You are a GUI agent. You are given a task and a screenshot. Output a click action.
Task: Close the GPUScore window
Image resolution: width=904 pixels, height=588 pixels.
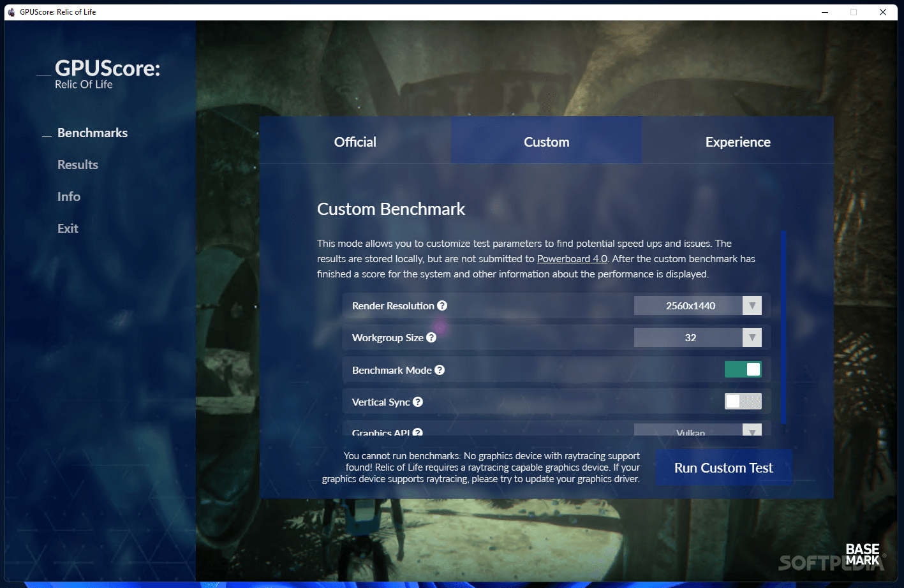click(883, 12)
